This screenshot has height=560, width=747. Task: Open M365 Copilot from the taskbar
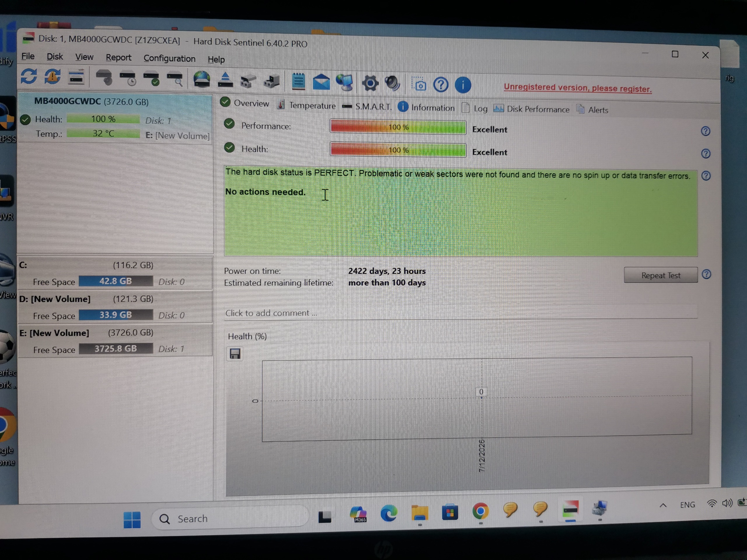[x=358, y=514]
